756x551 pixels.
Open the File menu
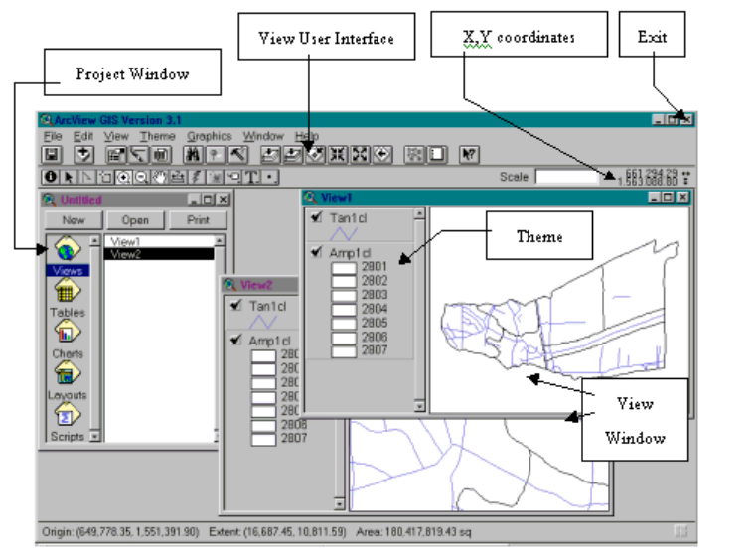(52, 136)
